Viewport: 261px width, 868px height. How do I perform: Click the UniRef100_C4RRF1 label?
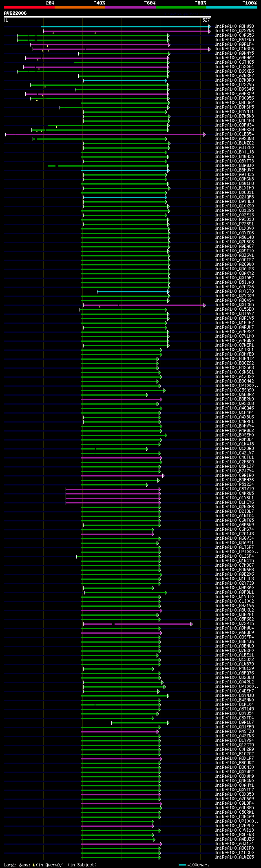coord(234,422)
